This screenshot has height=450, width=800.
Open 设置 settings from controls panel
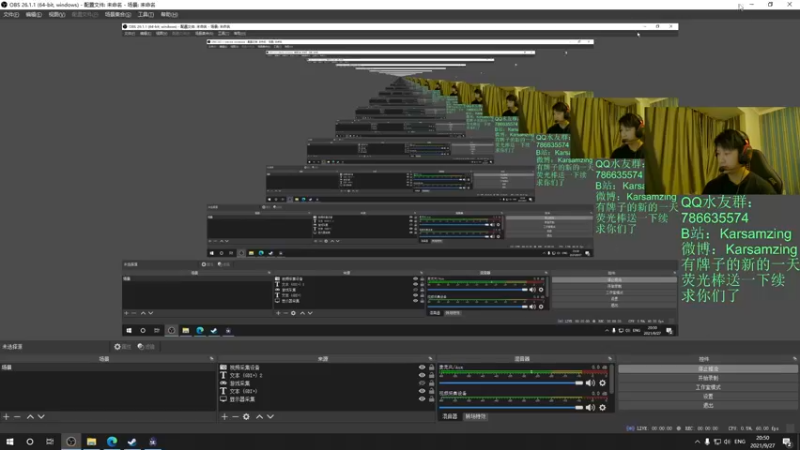click(708, 396)
